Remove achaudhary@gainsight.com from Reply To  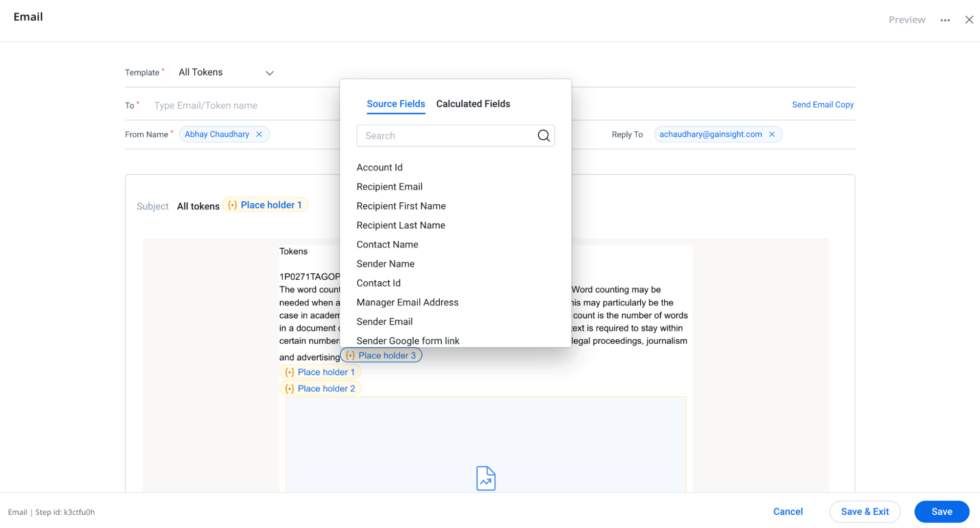pyautogui.click(x=772, y=134)
